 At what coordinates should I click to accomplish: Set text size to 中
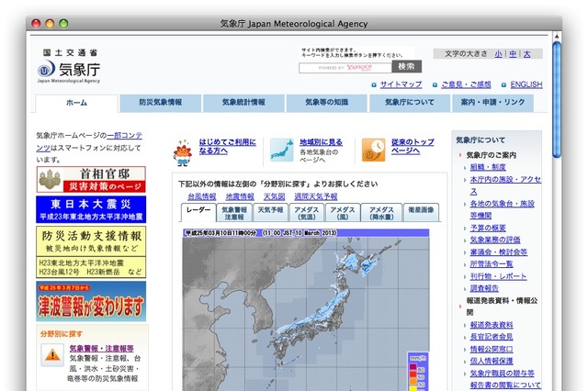pyautogui.click(x=513, y=54)
